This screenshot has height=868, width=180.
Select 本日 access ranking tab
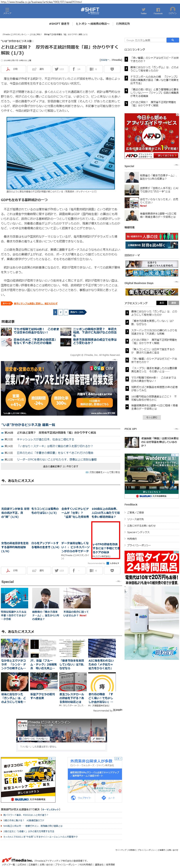(x=162, y=303)
